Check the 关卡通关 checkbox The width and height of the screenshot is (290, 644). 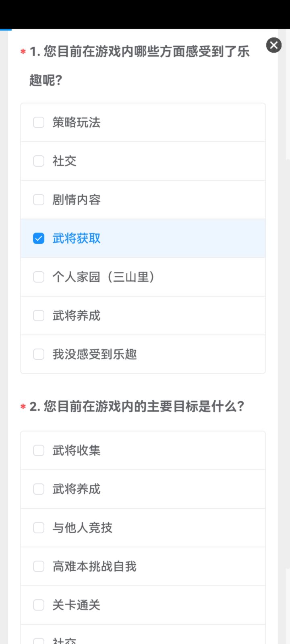pyautogui.click(x=39, y=605)
